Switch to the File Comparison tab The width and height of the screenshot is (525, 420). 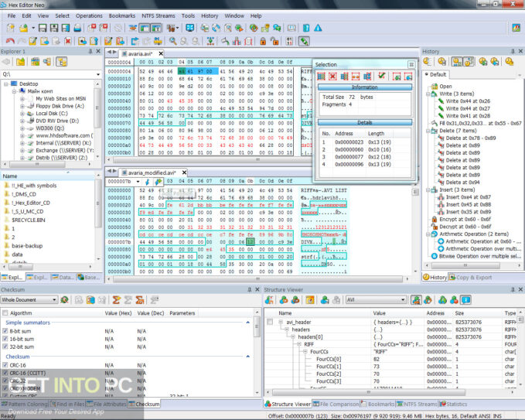[336, 405]
